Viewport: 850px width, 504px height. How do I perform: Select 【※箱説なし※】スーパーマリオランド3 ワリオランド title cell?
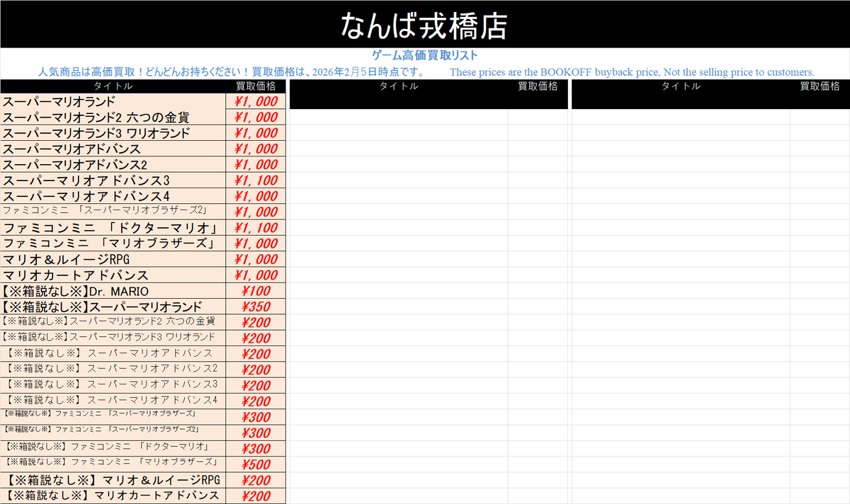click(113, 338)
